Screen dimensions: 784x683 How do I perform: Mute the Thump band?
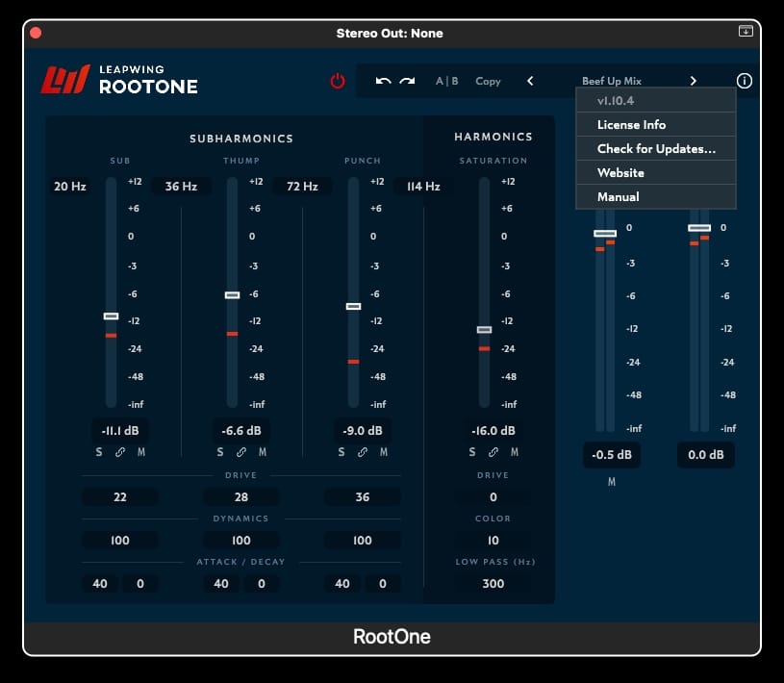263,452
